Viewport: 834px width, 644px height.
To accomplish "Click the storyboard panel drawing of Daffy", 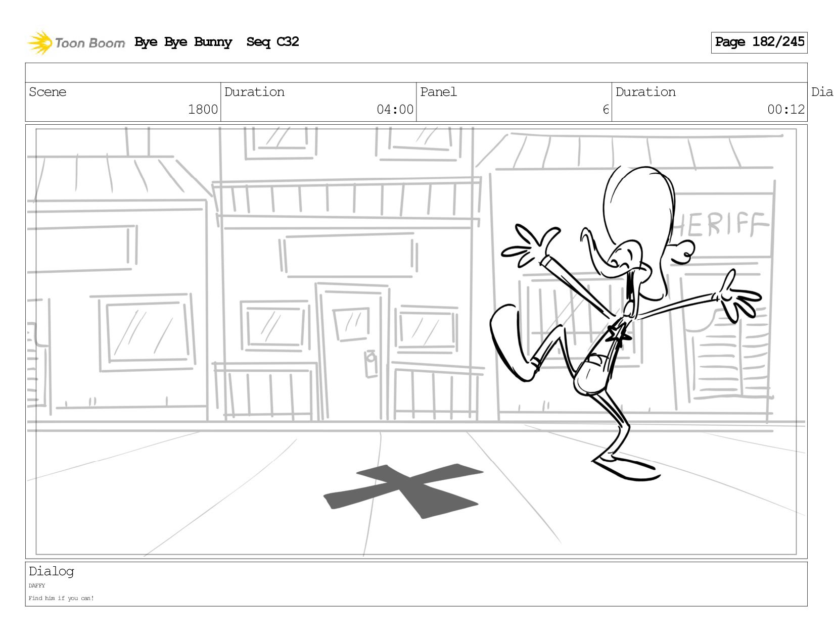I will [x=416, y=341].
